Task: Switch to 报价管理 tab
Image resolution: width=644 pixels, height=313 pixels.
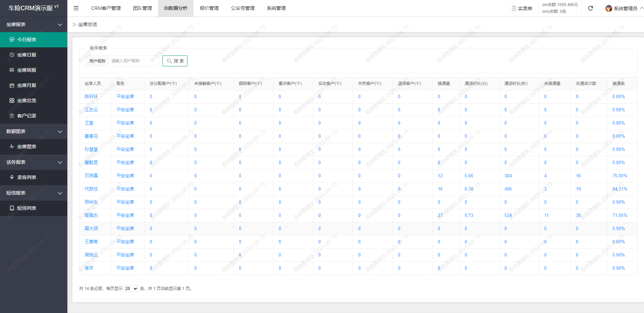Action: pyautogui.click(x=209, y=8)
